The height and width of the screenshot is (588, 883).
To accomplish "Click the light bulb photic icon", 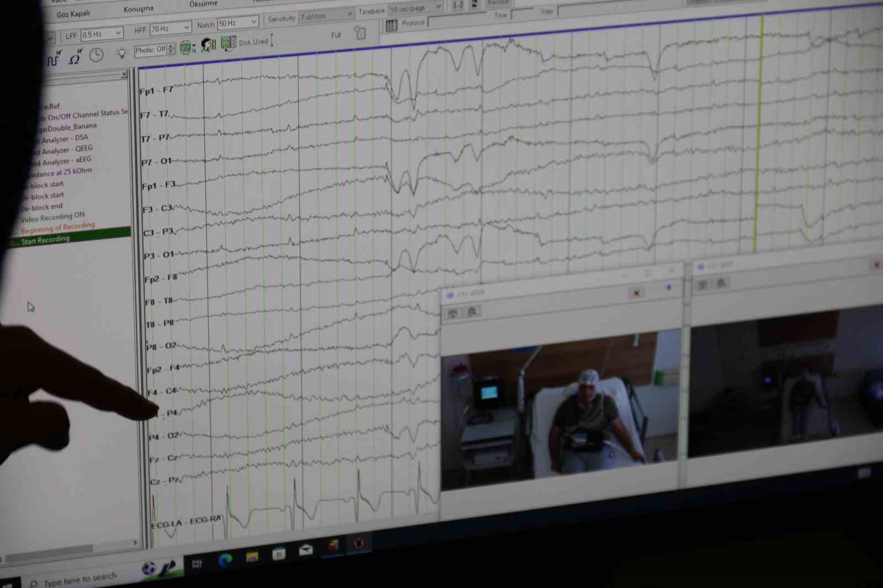I will (x=121, y=53).
